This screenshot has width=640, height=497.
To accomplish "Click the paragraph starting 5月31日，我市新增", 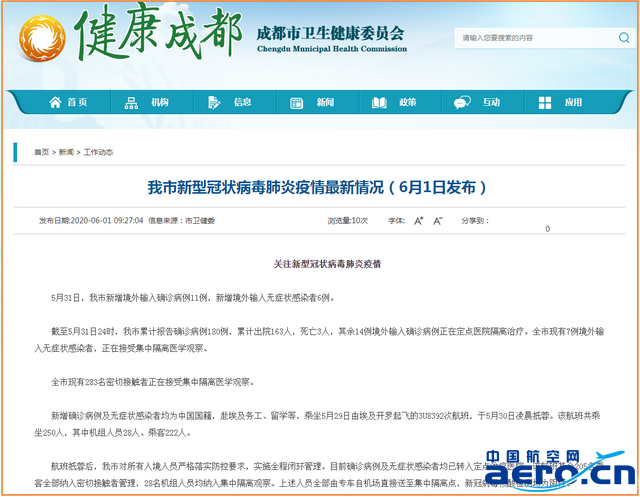I will [193, 298].
